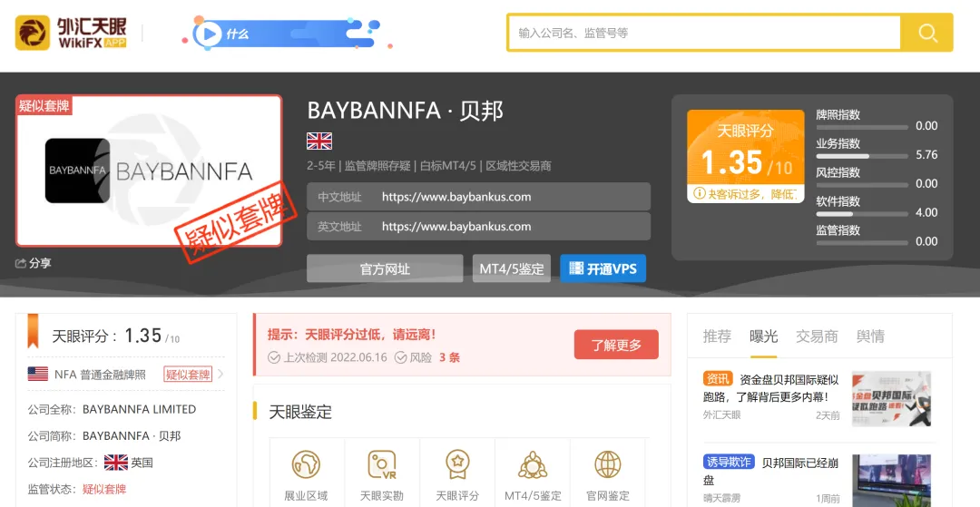Click the WikiFX logo icon
This screenshot has width=980, height=507.
[33, 33]
